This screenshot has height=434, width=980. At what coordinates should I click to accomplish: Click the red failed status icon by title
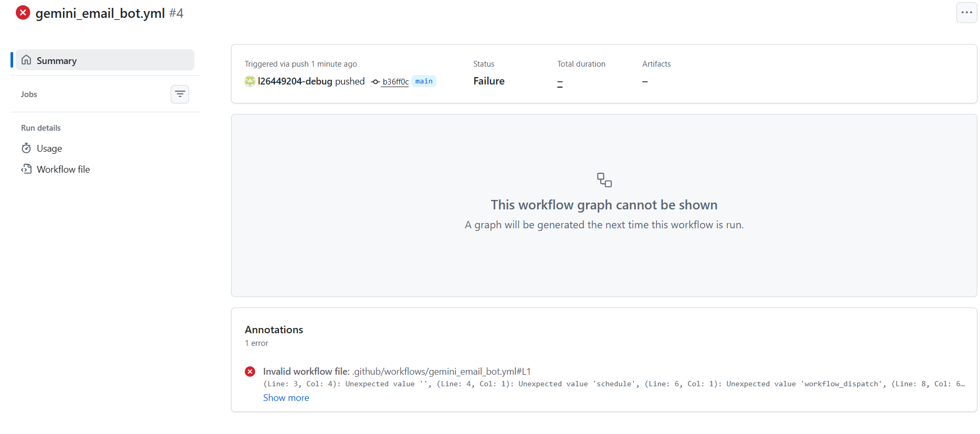point(23,13)
